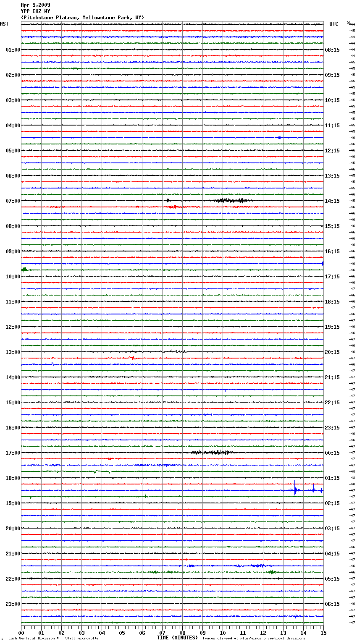Click the date label Apr 9,2009
357x644 pixels.
coord(35,5)
